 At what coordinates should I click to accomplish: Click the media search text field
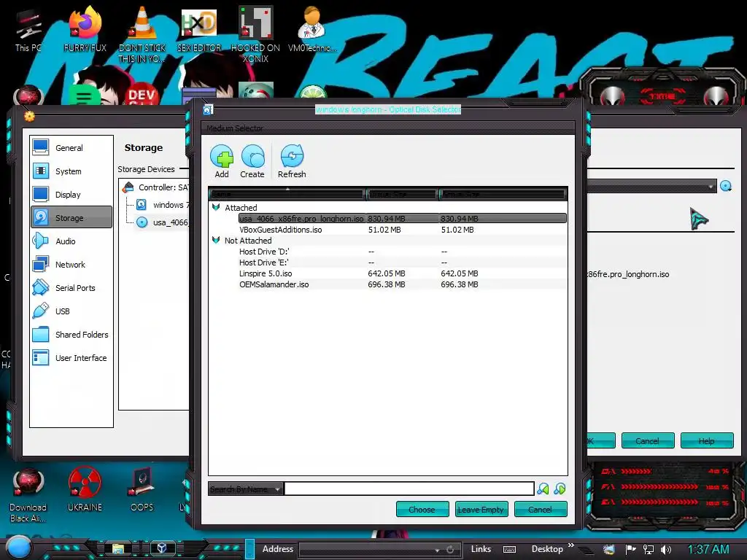point(409,489)
